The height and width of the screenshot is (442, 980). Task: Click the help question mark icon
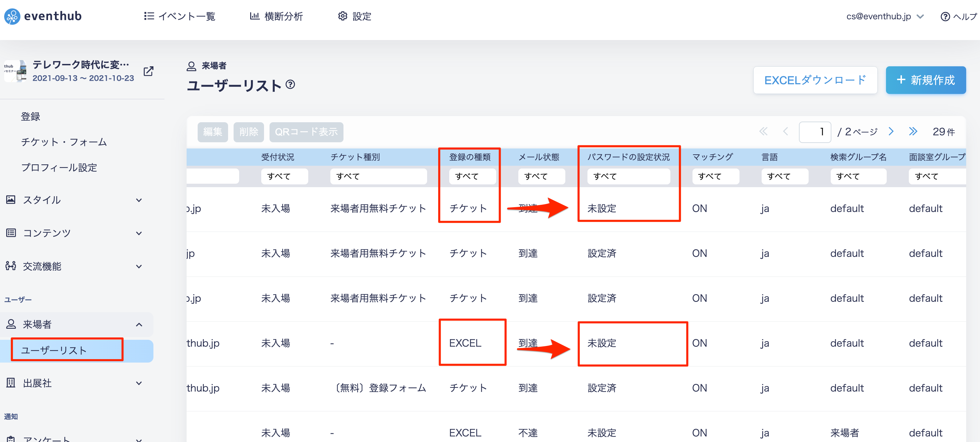point(945,16)
